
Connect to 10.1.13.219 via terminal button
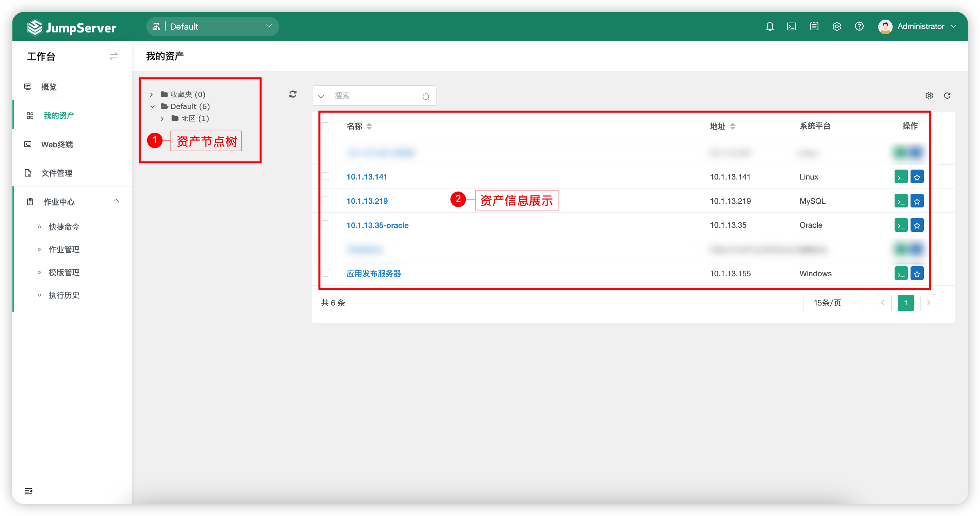[x=901, y=201]
